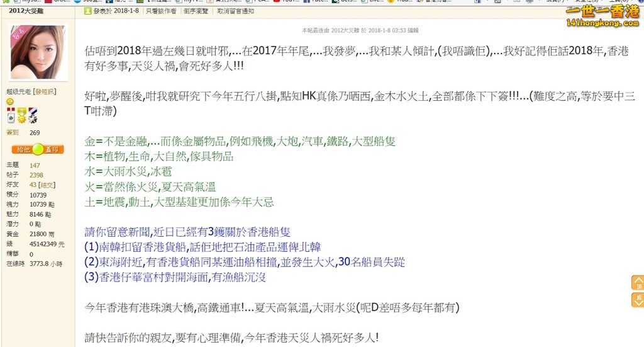Click the first medal badge icon

pyautogui.click(x=10, y=116)
